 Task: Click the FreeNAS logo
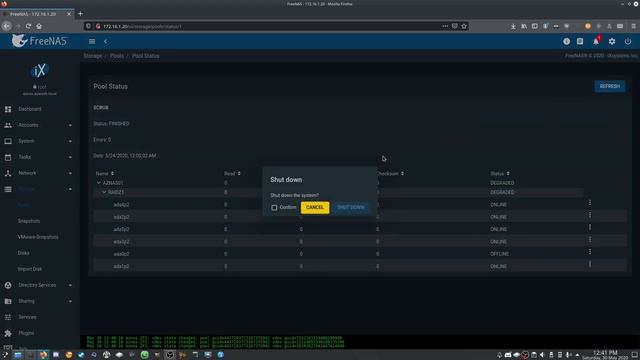(39, 41)
